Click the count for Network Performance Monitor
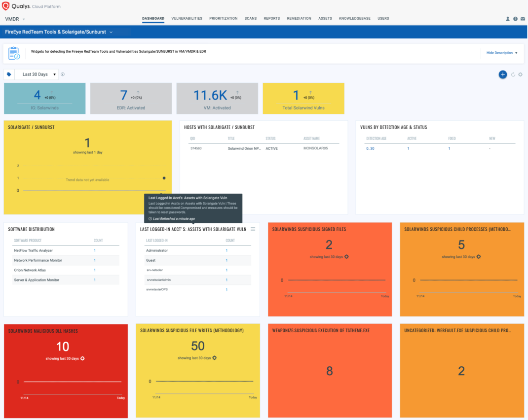528x420 pixels. [95, 260]
